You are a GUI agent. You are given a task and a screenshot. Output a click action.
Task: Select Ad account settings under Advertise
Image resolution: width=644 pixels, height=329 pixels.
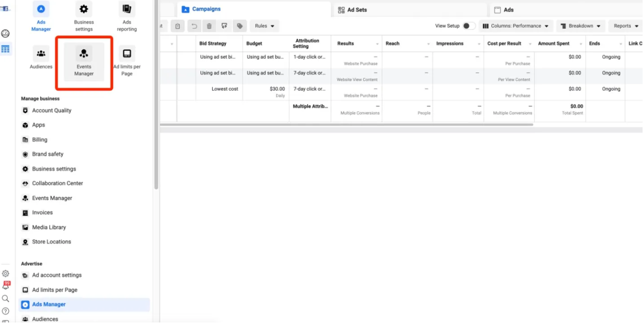point(57,275)
